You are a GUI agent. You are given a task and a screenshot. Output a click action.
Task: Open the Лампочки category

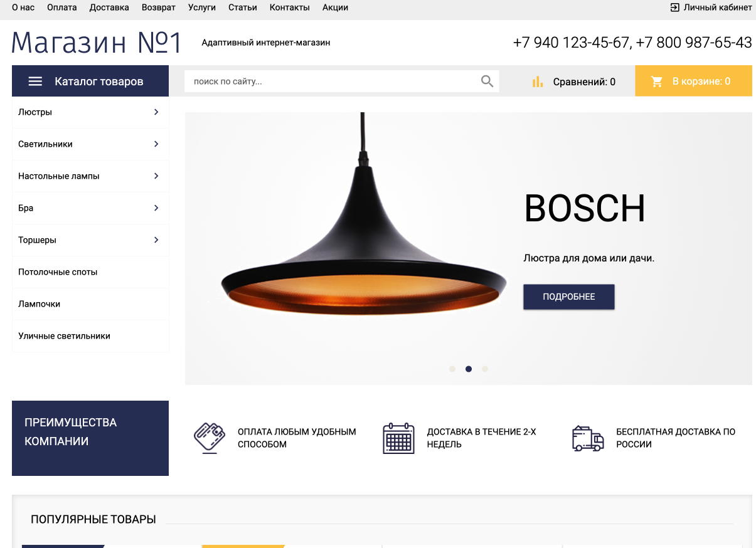(x=90, y=304)
